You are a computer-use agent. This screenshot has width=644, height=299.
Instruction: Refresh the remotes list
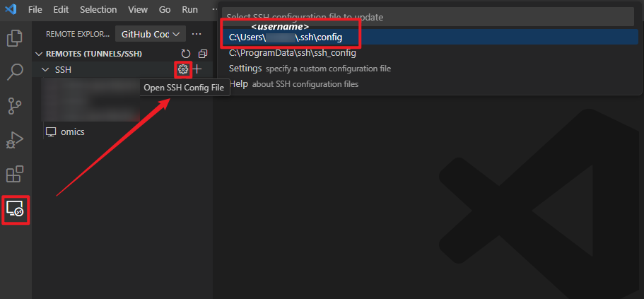click(x=186, y=54)
